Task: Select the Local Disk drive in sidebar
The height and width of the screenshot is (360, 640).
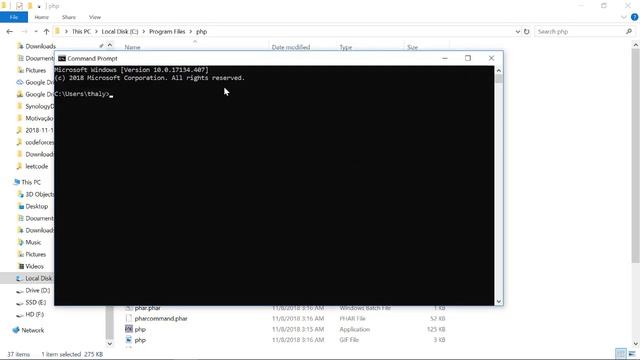Action: (x=38, y=278)
